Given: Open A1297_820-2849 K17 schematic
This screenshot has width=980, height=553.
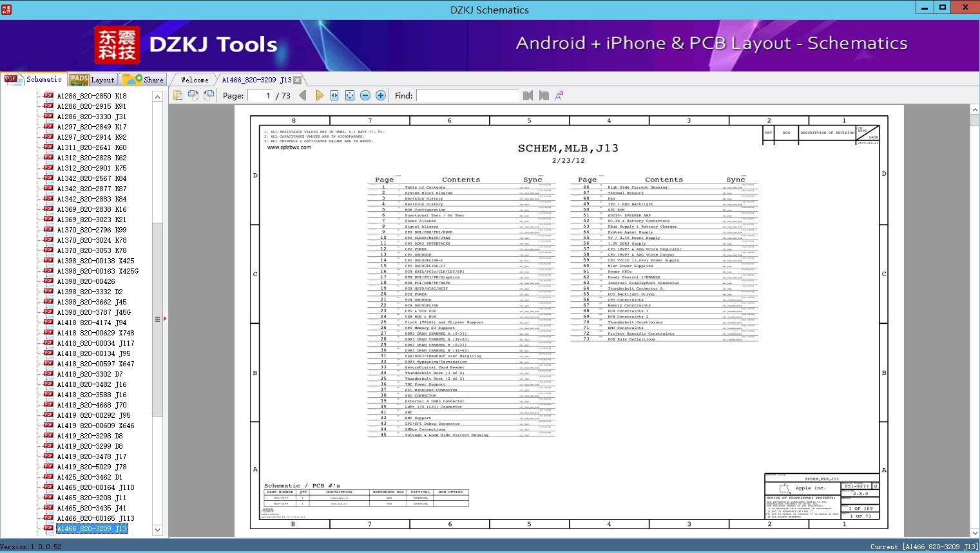Looking at the screenshot, I should pyautogui.click(x=91, y=127).
